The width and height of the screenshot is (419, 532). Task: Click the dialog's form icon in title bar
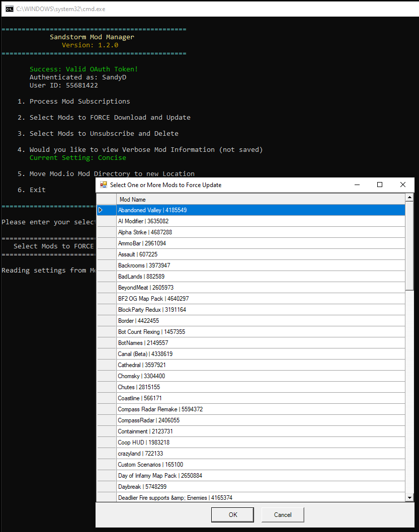tap(104, 185)
